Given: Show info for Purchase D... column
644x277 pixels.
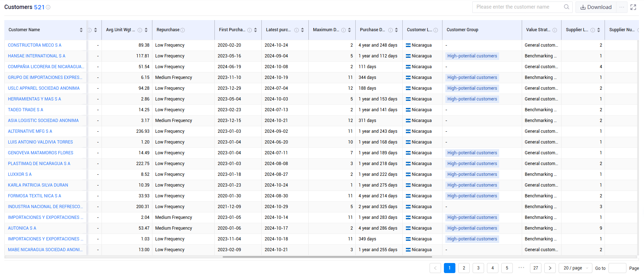Looking at the screenshot, I should (x=390, y=30).
